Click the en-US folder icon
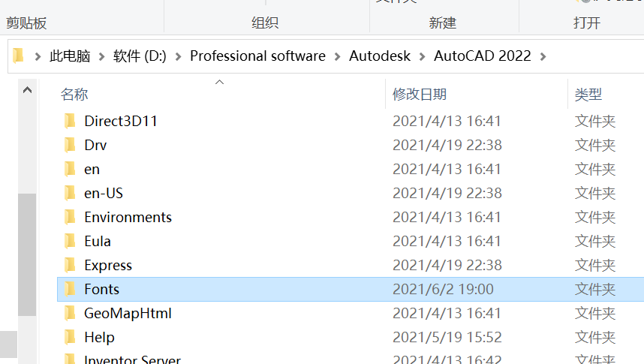The width and height of the screenshot is (644, 364). (71, 193)
